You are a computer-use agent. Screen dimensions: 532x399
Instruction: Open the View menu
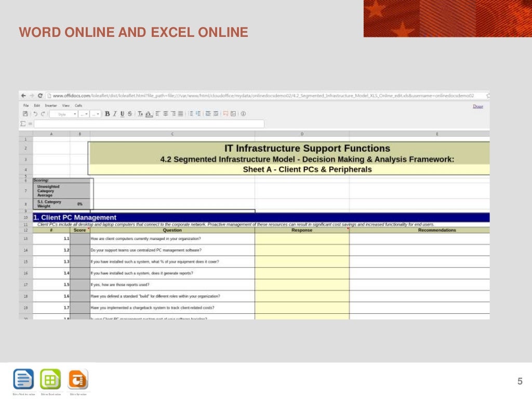coord(66,105)
